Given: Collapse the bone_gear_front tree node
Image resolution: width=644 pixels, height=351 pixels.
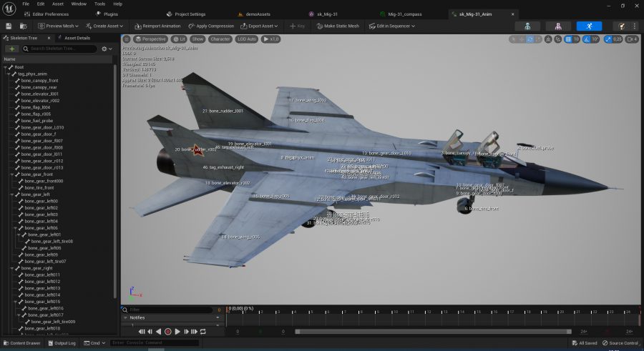Looking at the screenshot, I should (x=12, y=174).
